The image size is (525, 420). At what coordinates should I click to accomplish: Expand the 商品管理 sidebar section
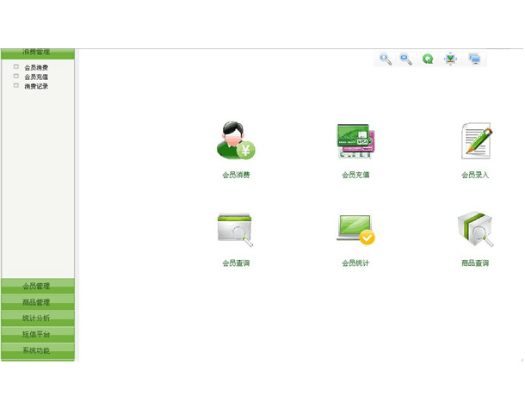[37, 302]
